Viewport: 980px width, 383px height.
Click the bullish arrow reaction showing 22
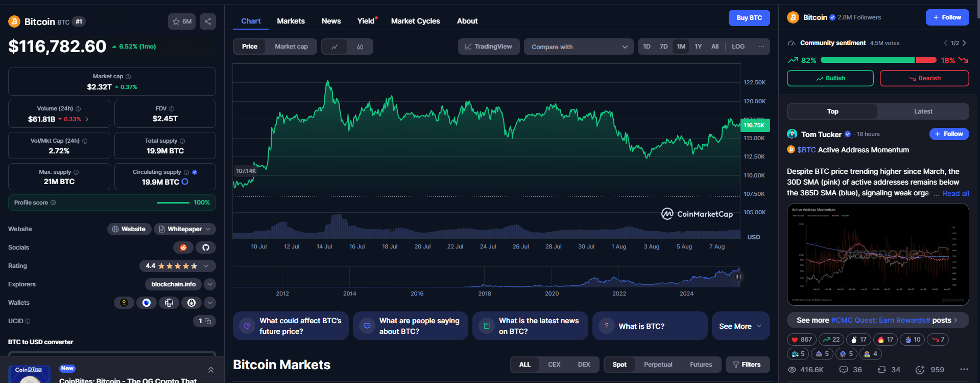click(x=831, y=340)
